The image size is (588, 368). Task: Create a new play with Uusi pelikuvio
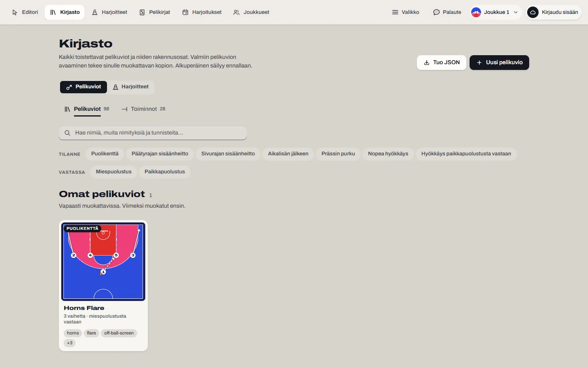click(499, 63)
